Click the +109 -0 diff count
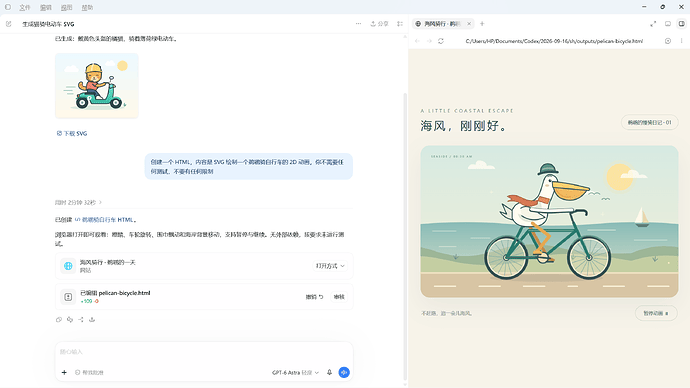 coord(89,301)
